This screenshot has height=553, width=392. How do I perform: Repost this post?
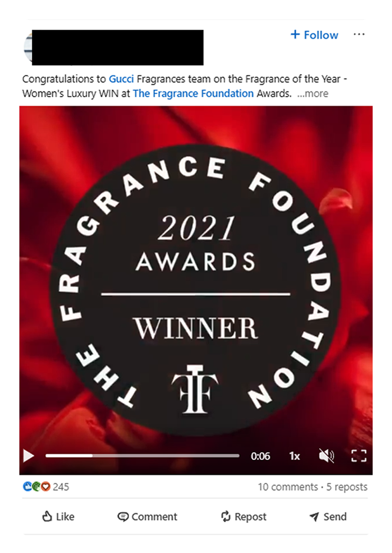coord(244,516)
